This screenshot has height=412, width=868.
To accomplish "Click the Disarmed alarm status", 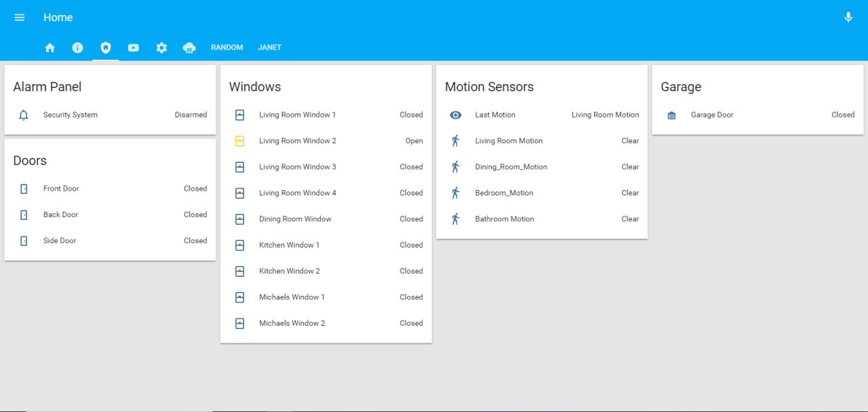I will [191, 115].
